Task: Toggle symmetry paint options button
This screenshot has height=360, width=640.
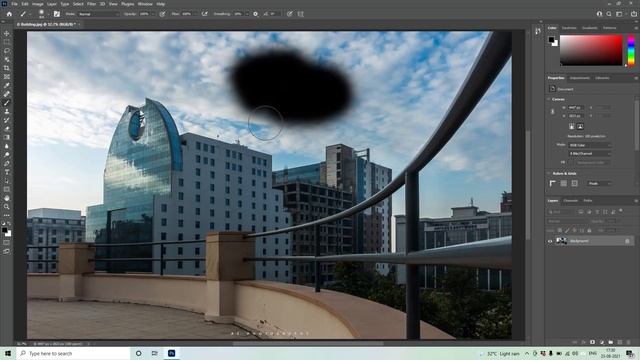Action: 301,14
